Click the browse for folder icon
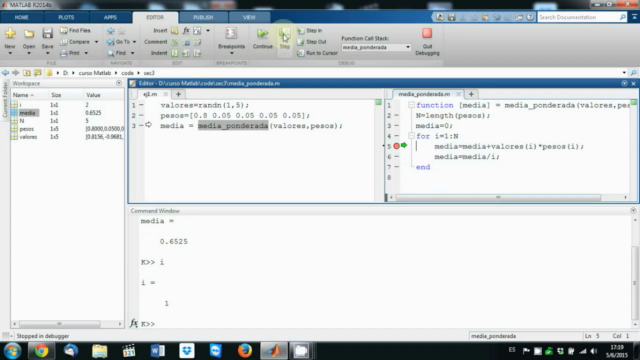Screen dimensions: 640x360 tap(38, 73)
